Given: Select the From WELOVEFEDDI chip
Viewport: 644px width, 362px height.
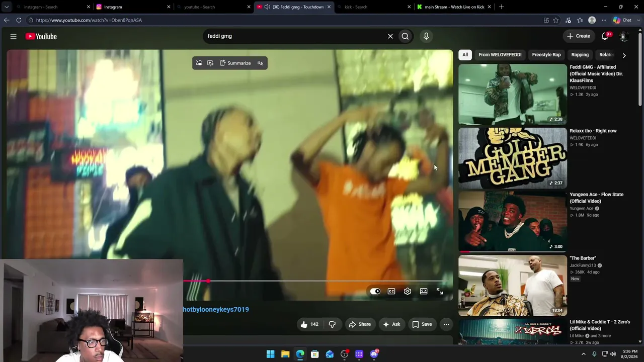Looking at the screenshot, I should coord(500,55).
